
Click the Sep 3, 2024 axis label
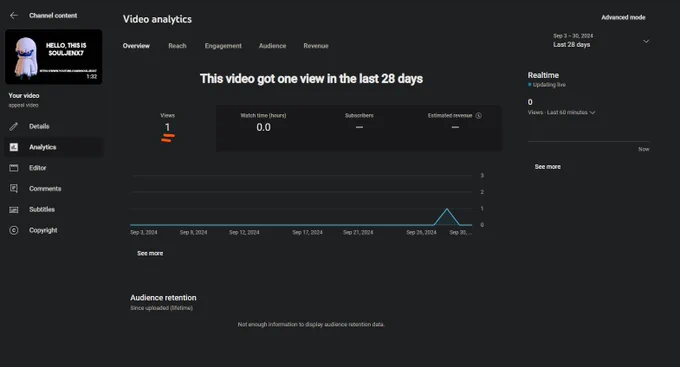click(144, 233)
